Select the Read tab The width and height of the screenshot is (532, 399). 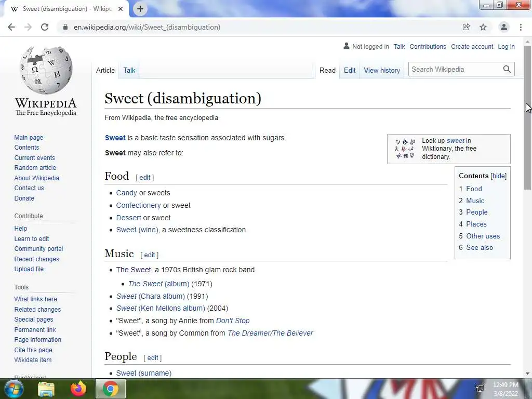click(x=327, y=70)
